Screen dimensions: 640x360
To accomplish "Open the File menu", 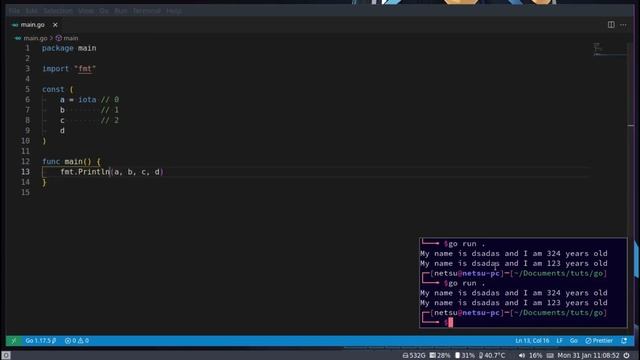I will (x=14, y=11).
